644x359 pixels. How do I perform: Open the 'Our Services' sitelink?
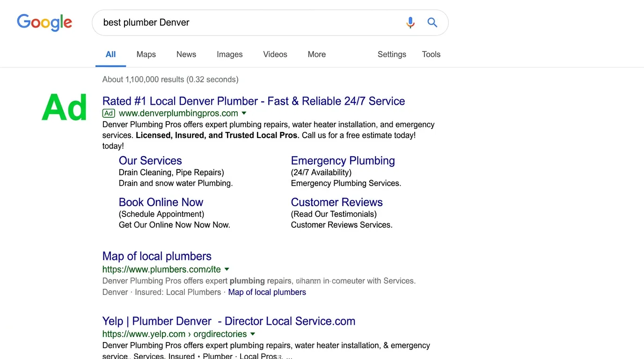coord(150,161)
